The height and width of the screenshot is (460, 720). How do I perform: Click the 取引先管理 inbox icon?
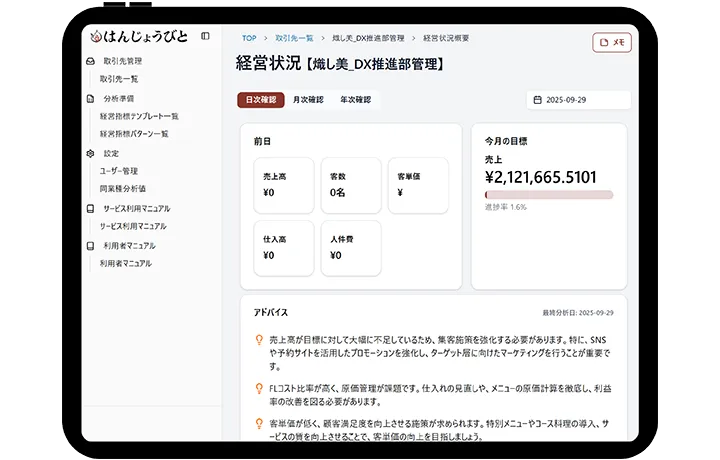click(91, 61)
